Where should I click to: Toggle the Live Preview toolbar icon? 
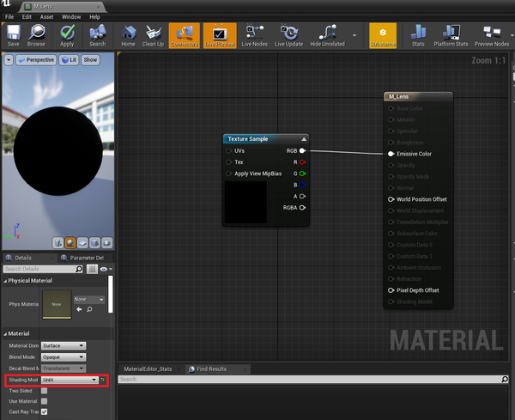pos(219,34)
